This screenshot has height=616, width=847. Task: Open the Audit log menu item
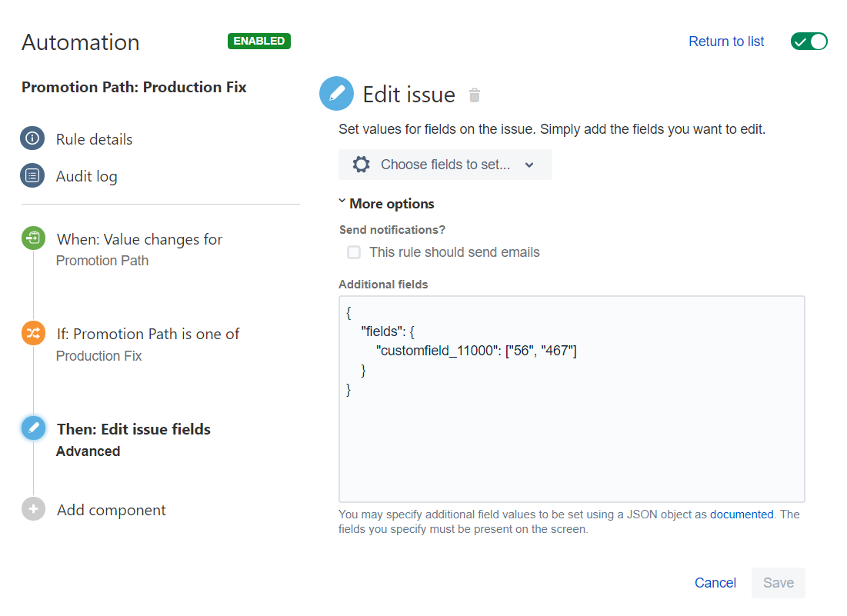(x=86, y=176)
